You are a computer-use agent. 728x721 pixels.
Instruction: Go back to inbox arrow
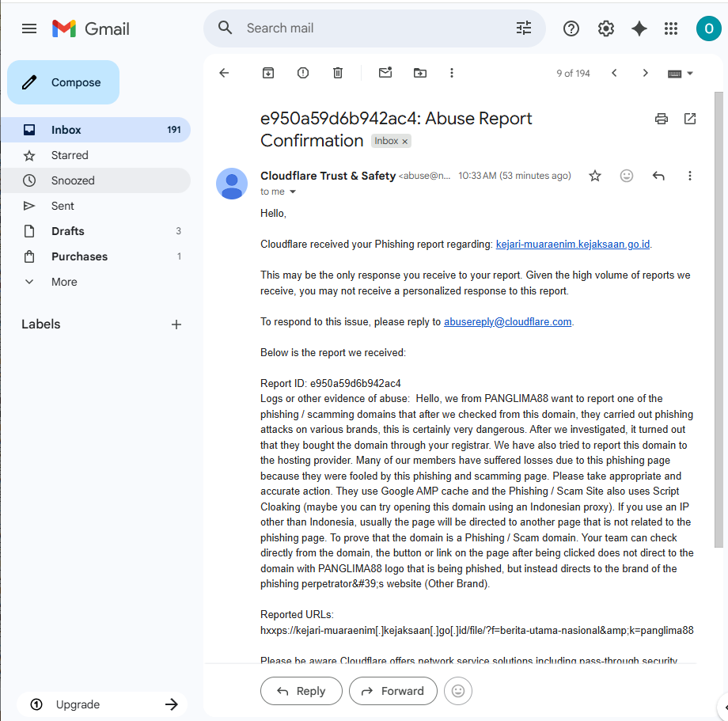[224, 73]
